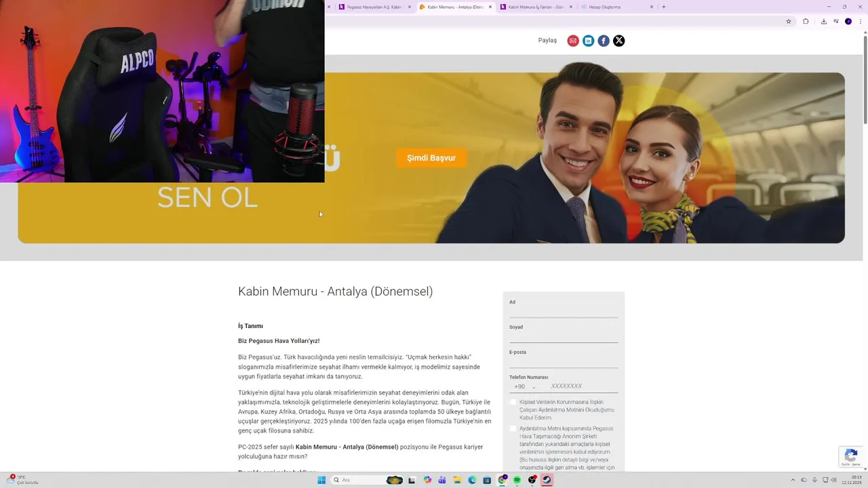Open the Windows Start menu
Screen dimensions: 868x488
(x=321, y=480)
